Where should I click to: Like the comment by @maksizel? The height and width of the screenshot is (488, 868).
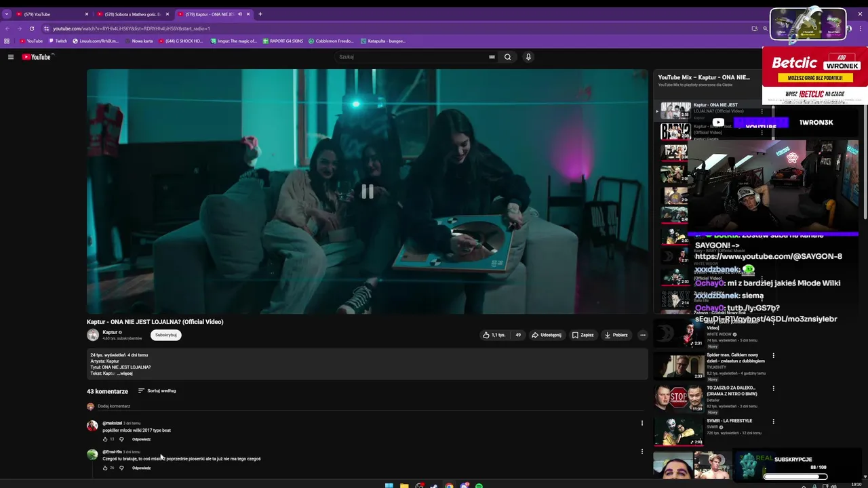tap(105, 439)
